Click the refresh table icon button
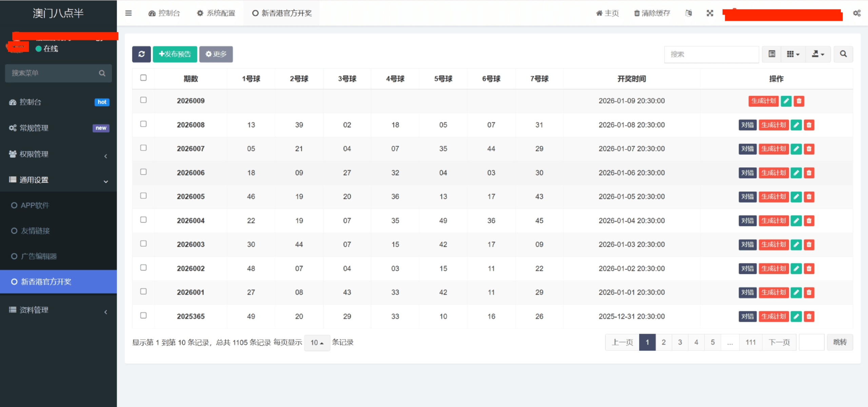This screenshot has width=868, height=407. pyautogui.click(x=141, y=54)
